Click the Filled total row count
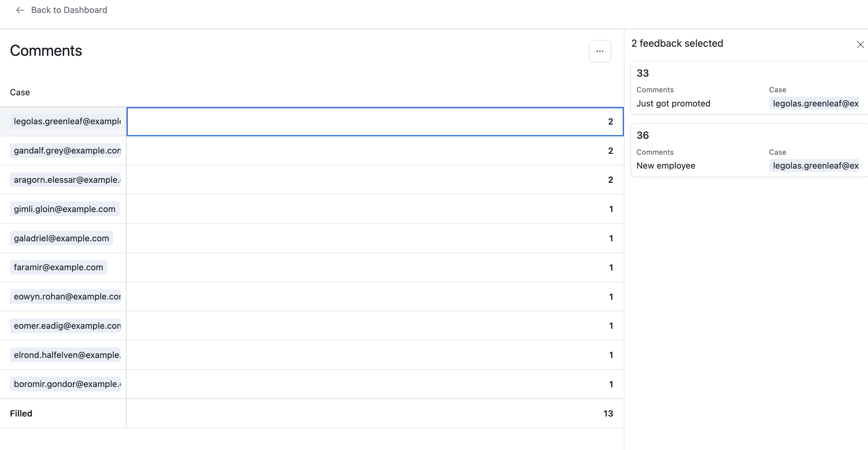This screenshot has height=450, width=868. (x=608, y=414)
